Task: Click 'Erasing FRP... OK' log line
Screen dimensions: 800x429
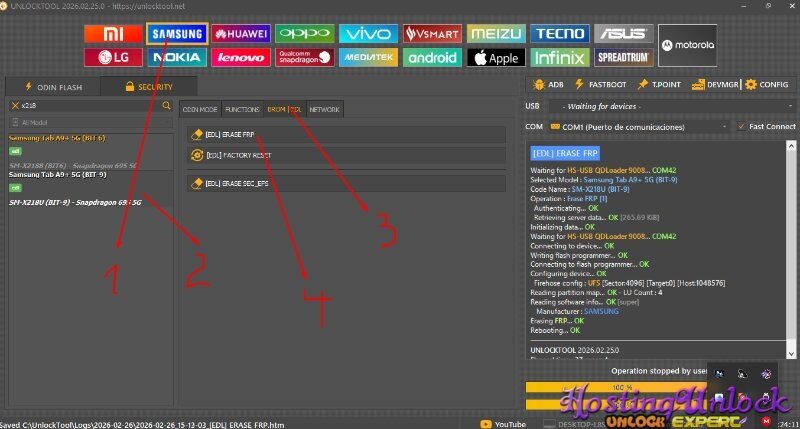Action: tap(557, 321)
